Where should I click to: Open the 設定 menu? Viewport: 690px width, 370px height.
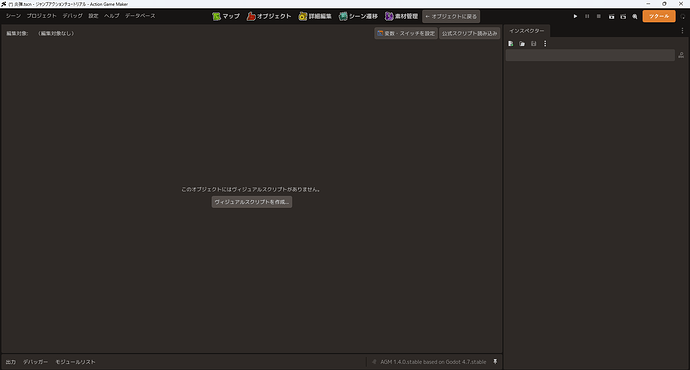[x=93, y=16]
